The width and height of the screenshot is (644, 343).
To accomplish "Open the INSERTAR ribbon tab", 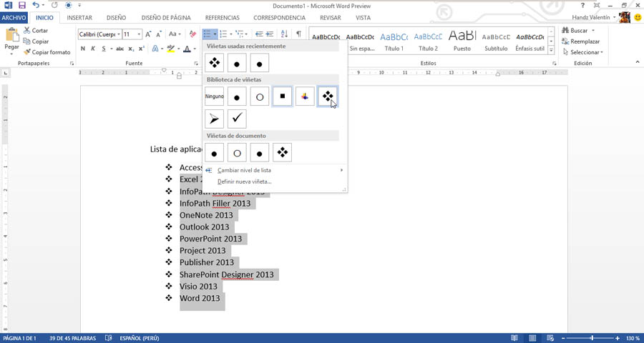I will pos(79,17).
